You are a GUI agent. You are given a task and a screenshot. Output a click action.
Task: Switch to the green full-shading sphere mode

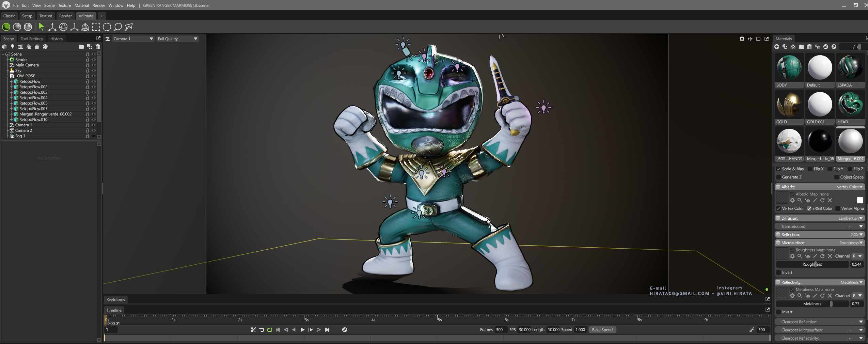click(x=6, y=27)
